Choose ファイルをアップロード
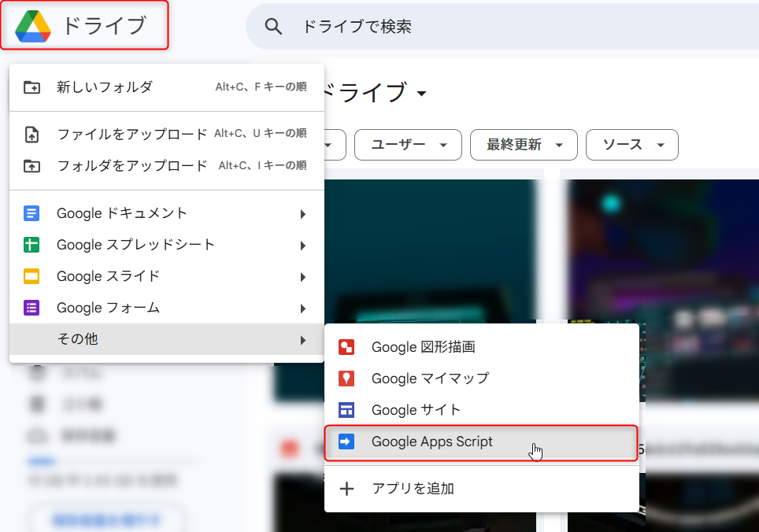The height and width of the screenshot is (532, 759). tap(166, 134)
